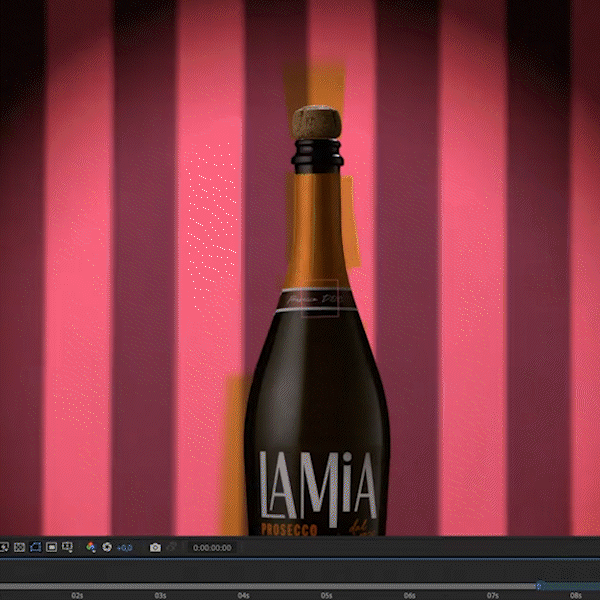Open the grid and guide options
The image size is (600, 600).
pyautogui.click(x=68, y=547)
